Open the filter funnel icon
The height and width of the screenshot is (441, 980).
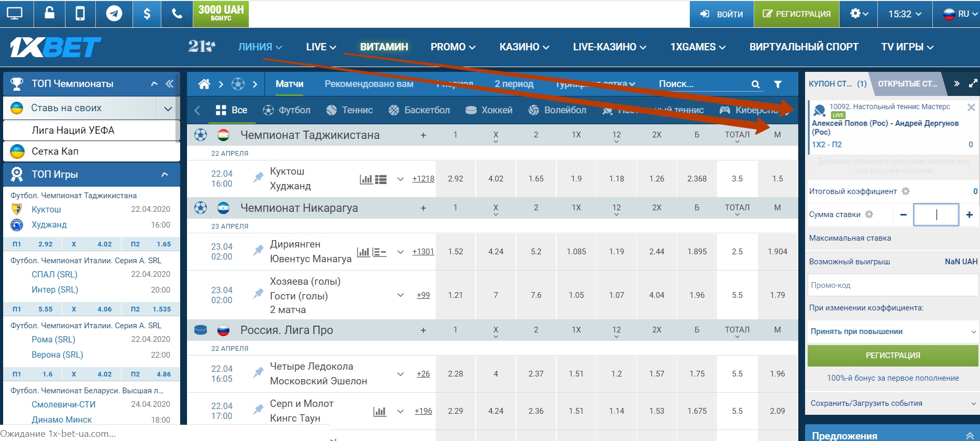tap(778, 84)
